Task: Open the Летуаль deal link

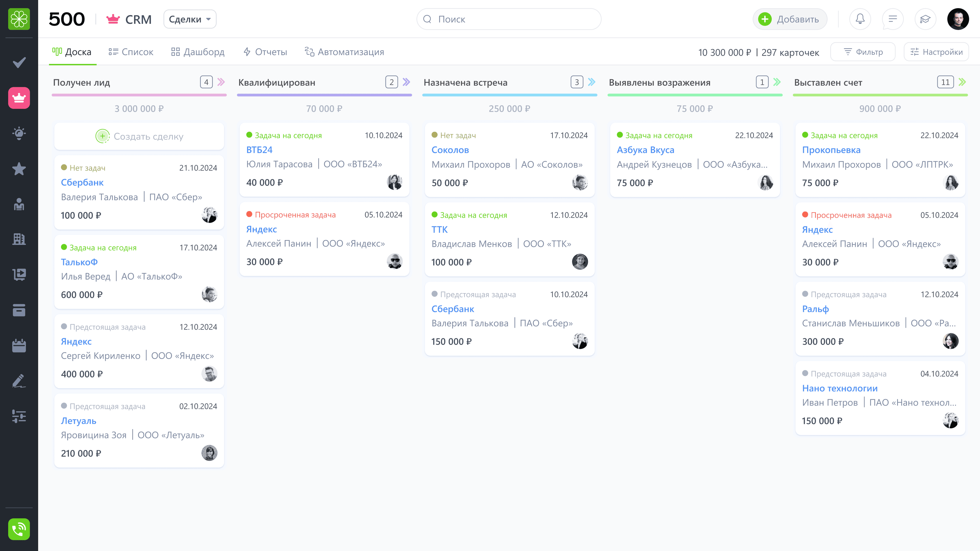Action: click(x=78, y=421)
